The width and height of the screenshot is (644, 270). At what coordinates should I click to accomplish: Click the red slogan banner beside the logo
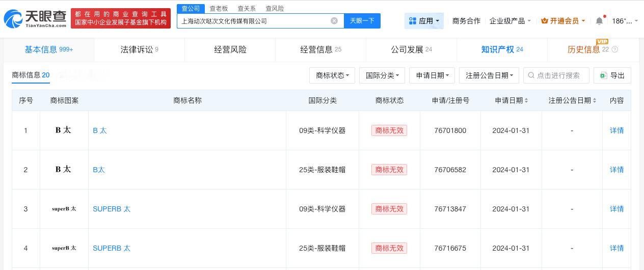coord(121,18)
